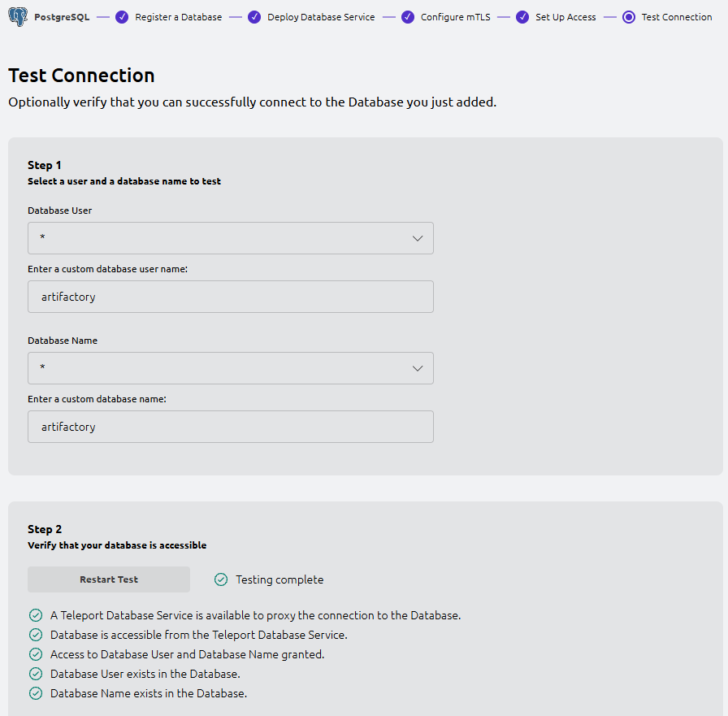Open the Database User dropdown
The image size is (728, 716).
coord(230,238)
